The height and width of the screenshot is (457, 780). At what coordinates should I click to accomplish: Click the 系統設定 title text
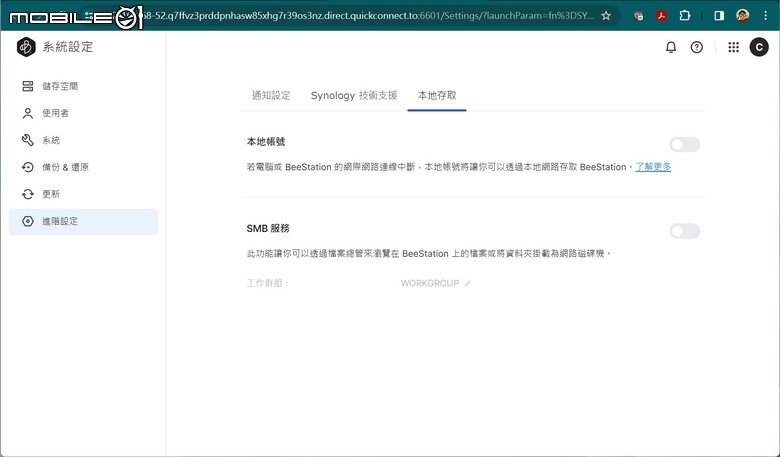tap(68, 47)
